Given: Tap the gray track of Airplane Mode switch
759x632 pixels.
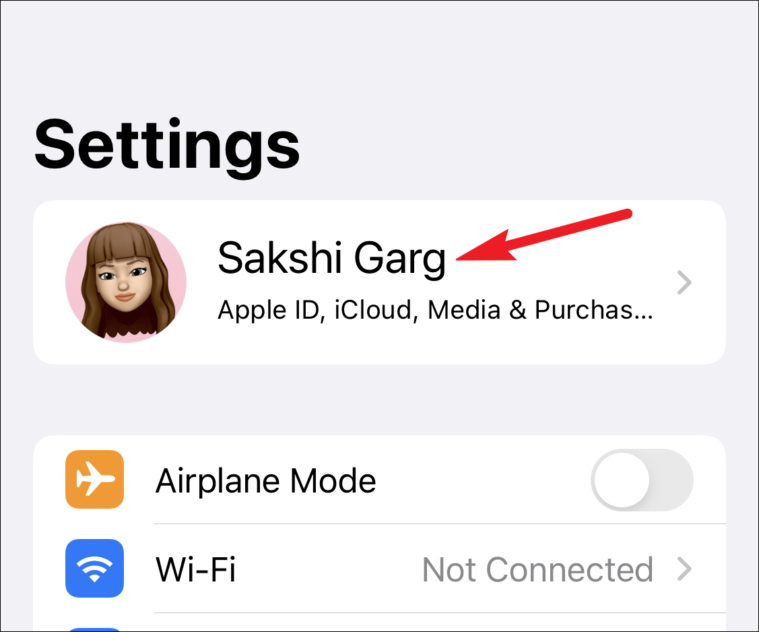Looking at the screenshot, I should [672, 480].
